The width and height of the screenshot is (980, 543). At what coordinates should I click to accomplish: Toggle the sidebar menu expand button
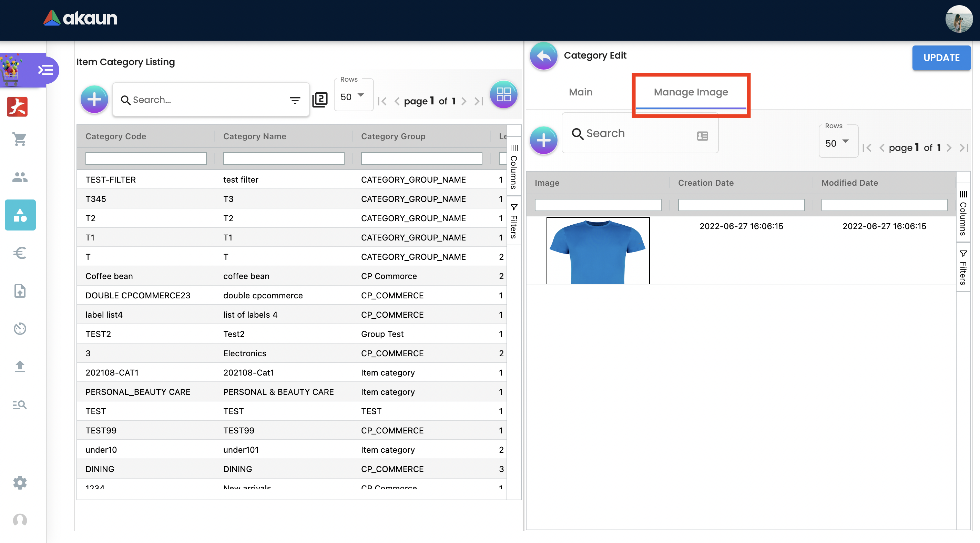tap(45, 70)
